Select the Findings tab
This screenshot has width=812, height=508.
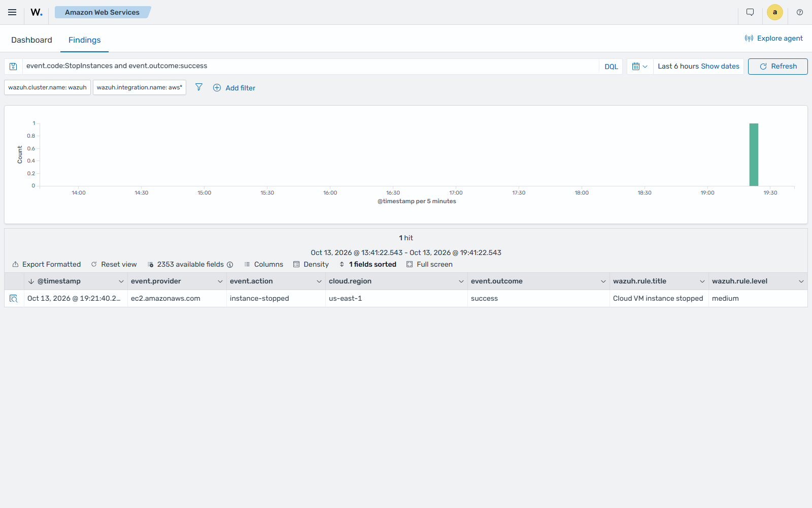pos(85,40)
